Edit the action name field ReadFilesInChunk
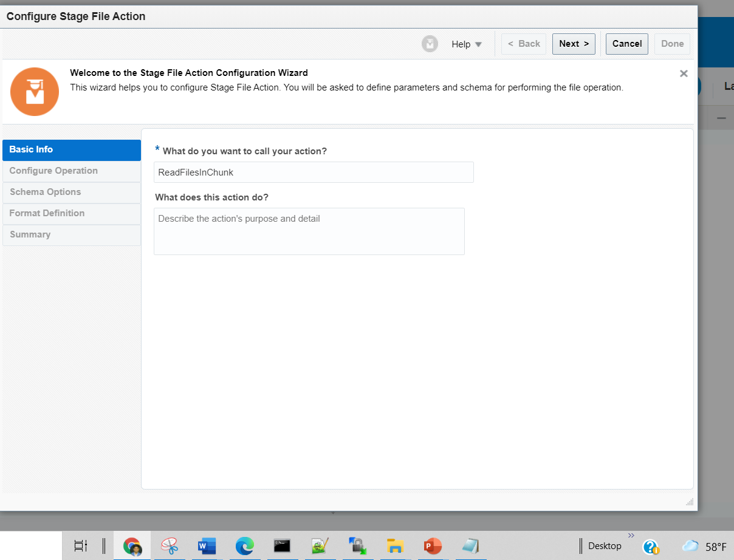The width and height of the screenshot is (734, 560). pyautogui.click(x=314, y=172)
